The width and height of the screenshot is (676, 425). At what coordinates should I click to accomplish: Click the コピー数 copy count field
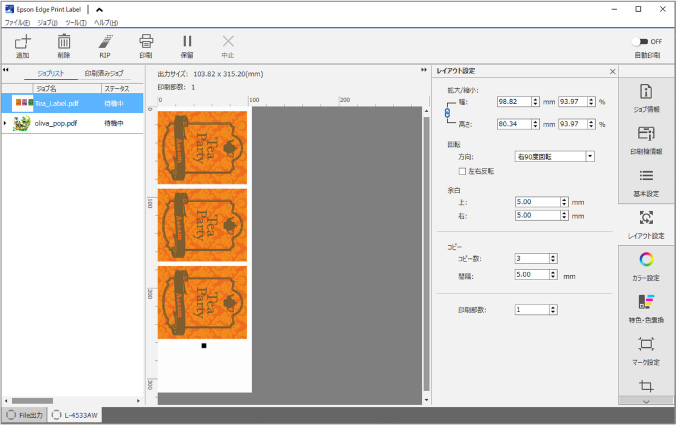(531, 259)
